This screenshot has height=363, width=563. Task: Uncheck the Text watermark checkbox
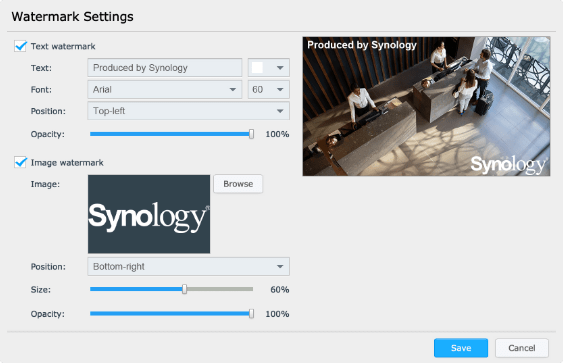(20, 46)
